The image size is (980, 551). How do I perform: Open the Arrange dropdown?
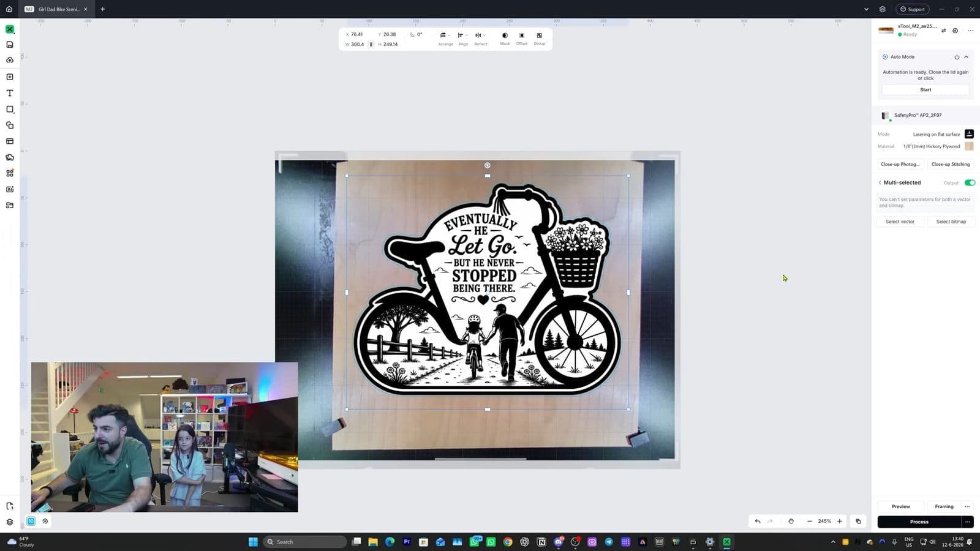coord(445,39)
